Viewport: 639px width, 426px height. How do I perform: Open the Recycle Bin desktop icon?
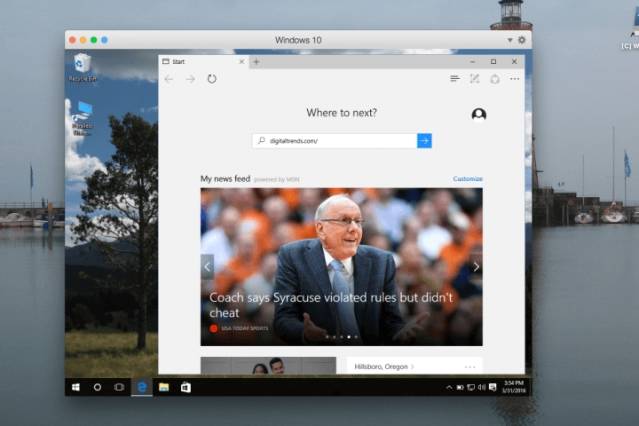82,67
